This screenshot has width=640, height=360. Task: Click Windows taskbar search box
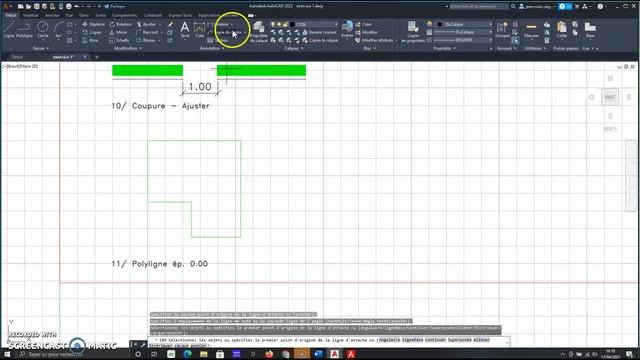coord(73,354)
